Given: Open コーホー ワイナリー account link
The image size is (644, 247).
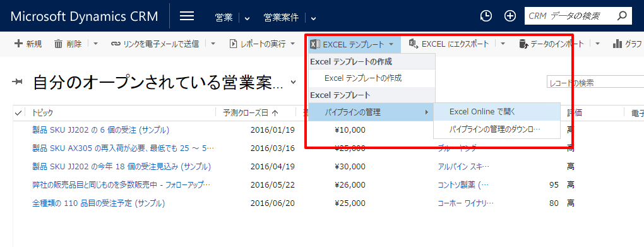Looking at the screenshot, I should pos(466,203).
